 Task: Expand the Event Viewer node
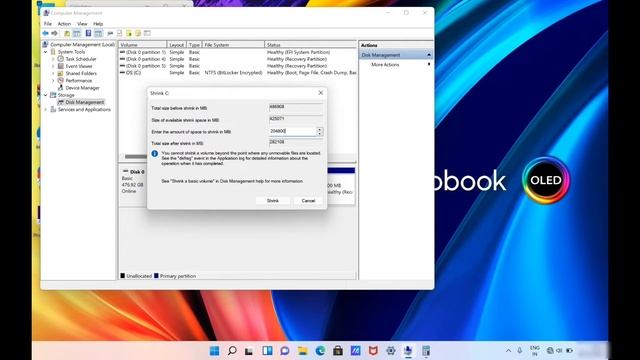pos(53,66)
